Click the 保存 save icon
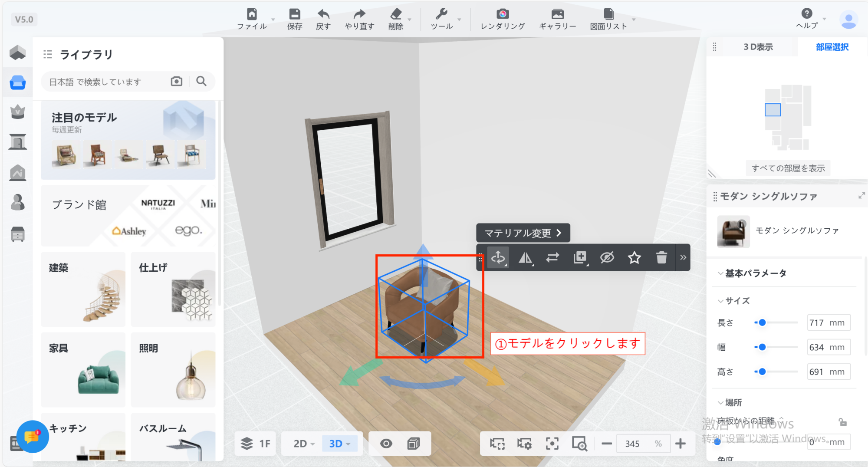 coord(295,14)
